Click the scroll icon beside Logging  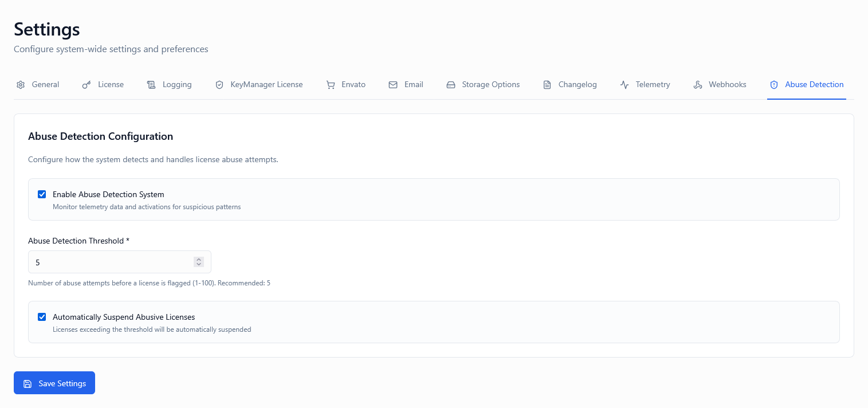[x=151, y=85]
